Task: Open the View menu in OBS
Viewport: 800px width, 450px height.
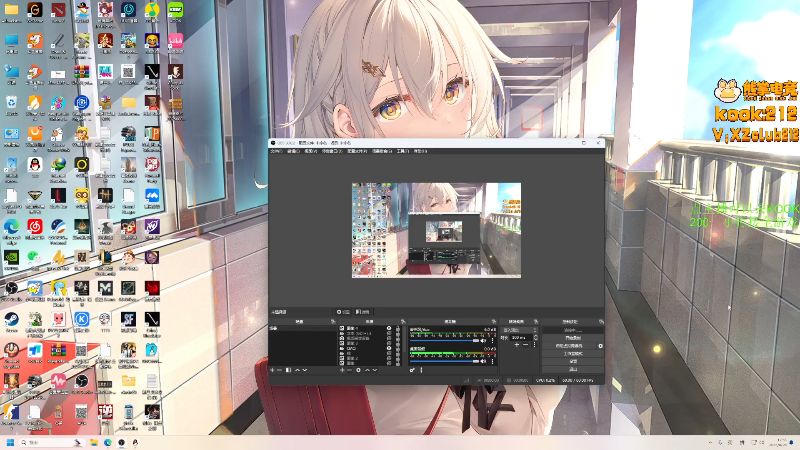Action: click(311, 151)
